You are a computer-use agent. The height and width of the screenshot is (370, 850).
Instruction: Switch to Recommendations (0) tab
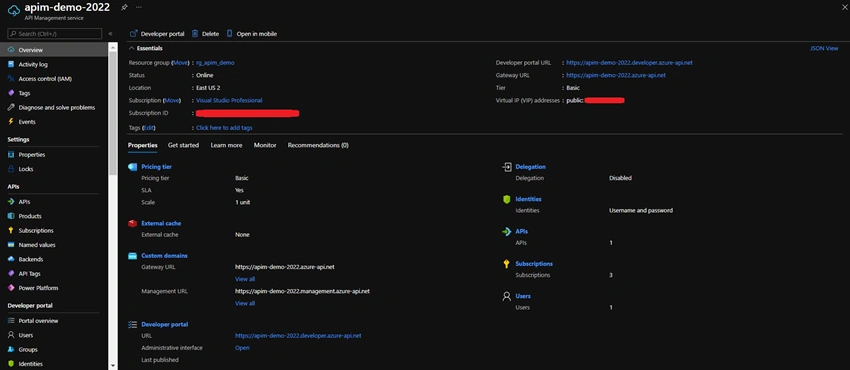tap(318, 145)
